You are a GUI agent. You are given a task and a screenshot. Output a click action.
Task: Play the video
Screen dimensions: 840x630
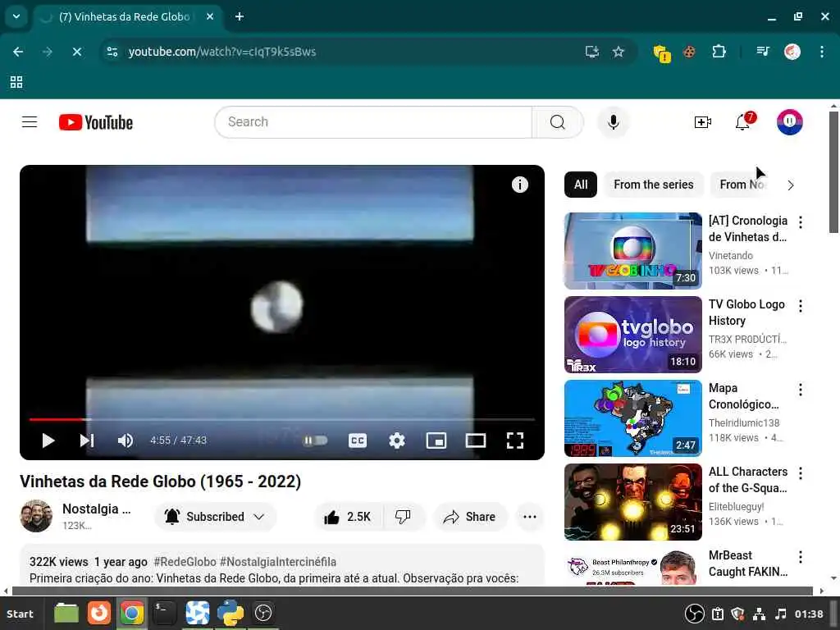[x=48, y=441]
